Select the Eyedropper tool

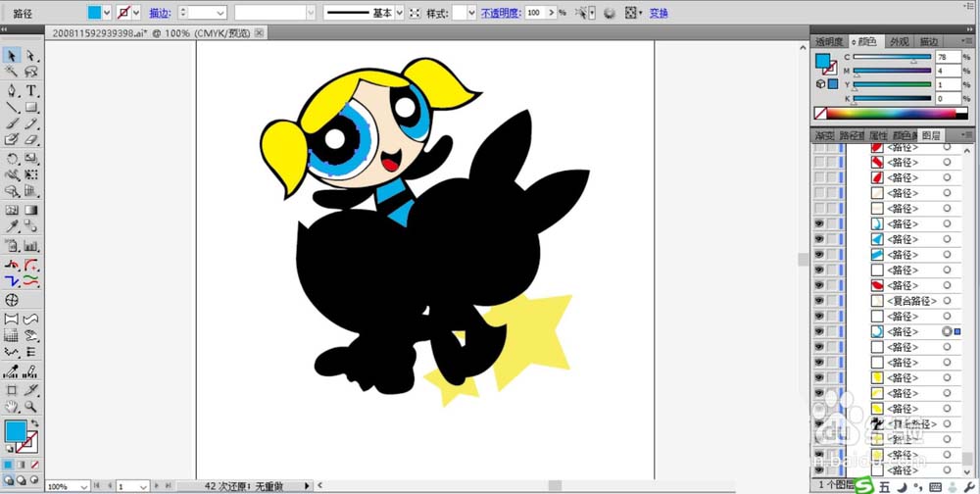coord(11,226)
